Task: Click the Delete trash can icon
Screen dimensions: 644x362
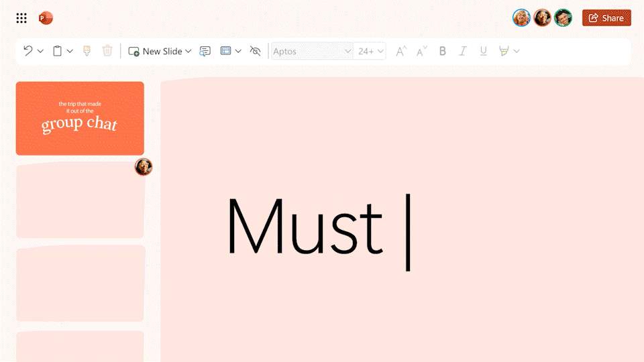Action: click(x=107, y=51)
